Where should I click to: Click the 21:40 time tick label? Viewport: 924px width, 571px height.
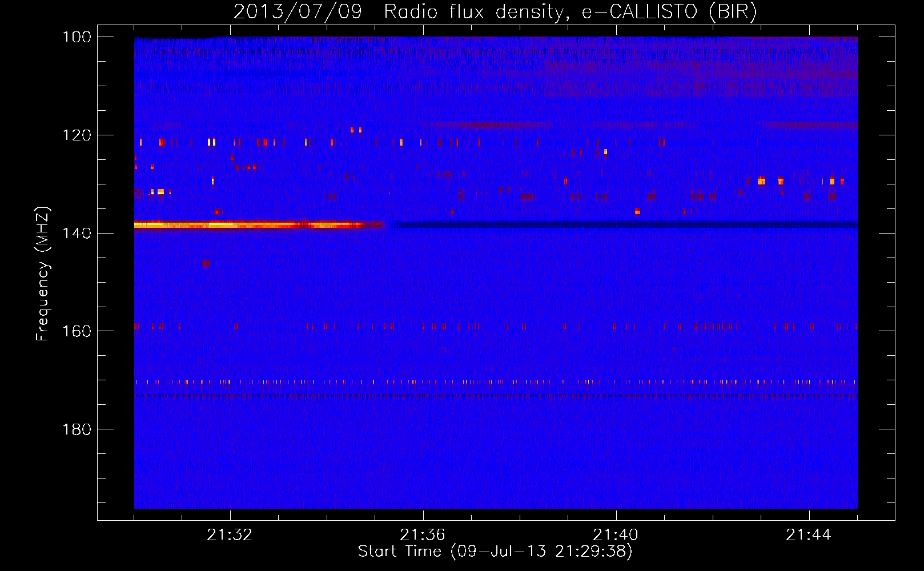click(x=616, y=535)
